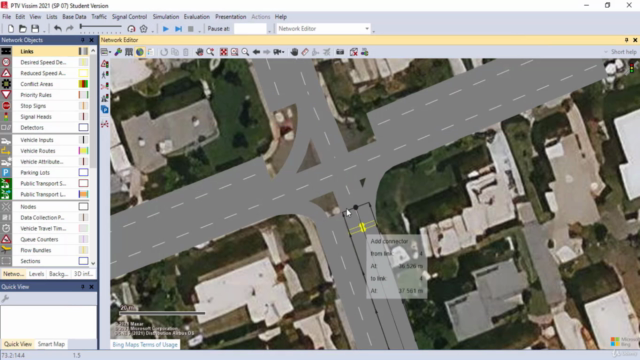Click Vehicle Routes color swatch

[x=83, y=151]
